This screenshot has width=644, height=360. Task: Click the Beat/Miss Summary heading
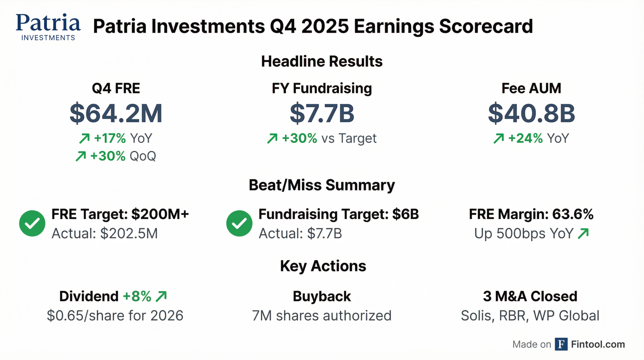322,185
